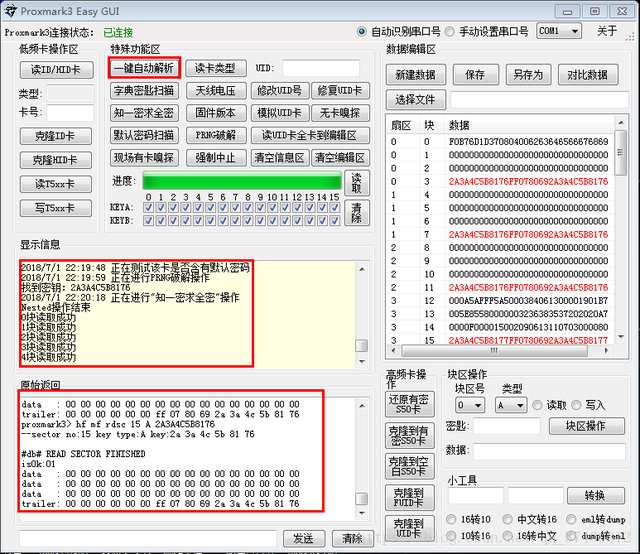640x554 pixels.
Task: Click the 读ID/HID卡 button
Action: [x=56, y=70]
